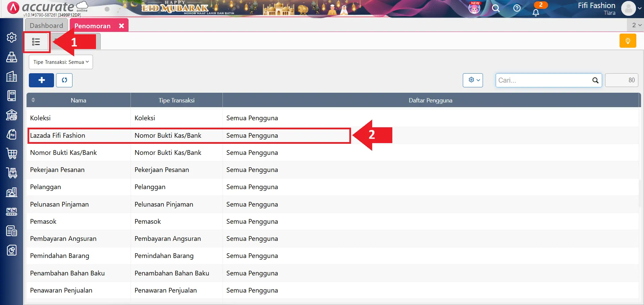Screen dimensions: 644x305
Task: Open the tab count dropdown showing 2
Action: click(636, 25)
